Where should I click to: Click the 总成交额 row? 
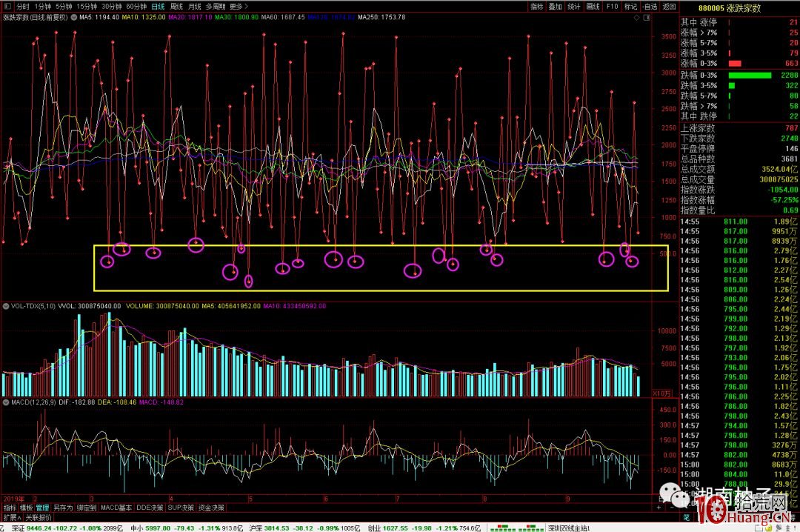[x=739, y=169]
